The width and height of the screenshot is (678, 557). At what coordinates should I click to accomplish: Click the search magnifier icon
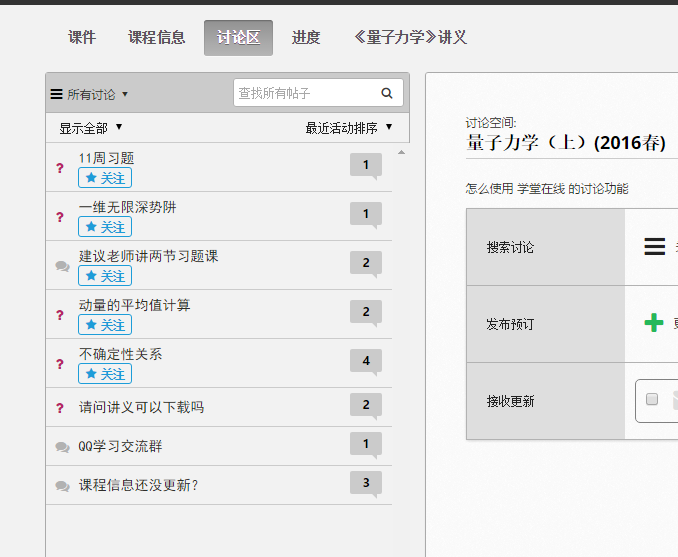point(387,94)
